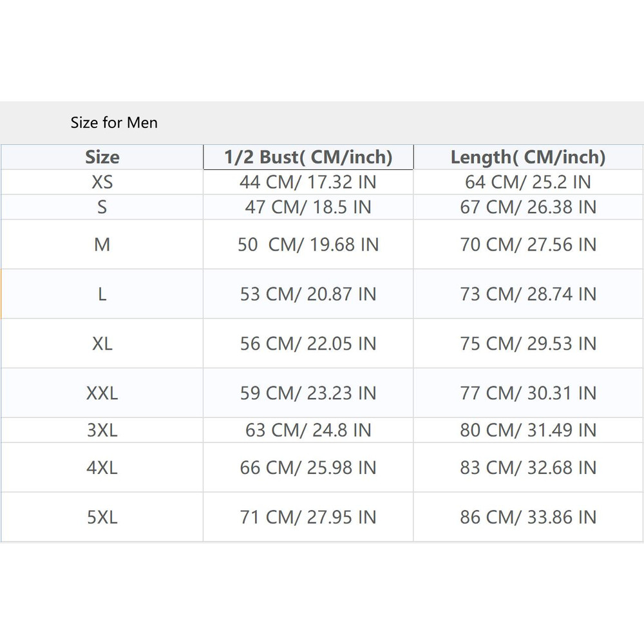This screenshot has width=644, height=644.
Task: Click bust value 44 CM/ 17.32 IN
Action: pos(308,182)
